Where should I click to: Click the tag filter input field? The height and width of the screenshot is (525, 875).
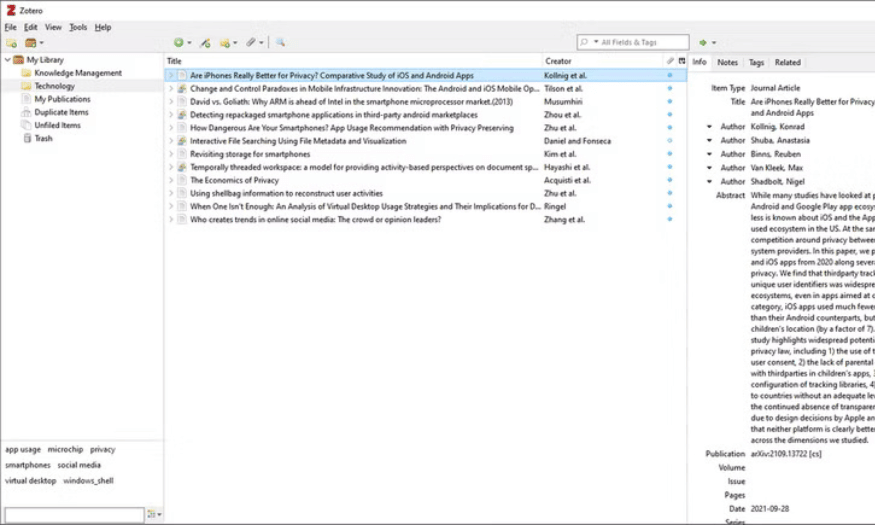(74, 514)
